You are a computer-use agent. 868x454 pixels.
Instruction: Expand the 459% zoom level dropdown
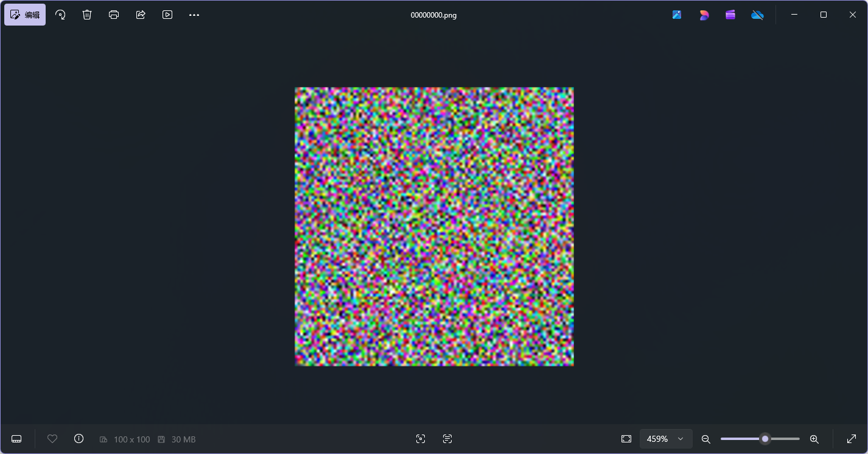pyautogui.click(x=681, y=439)
